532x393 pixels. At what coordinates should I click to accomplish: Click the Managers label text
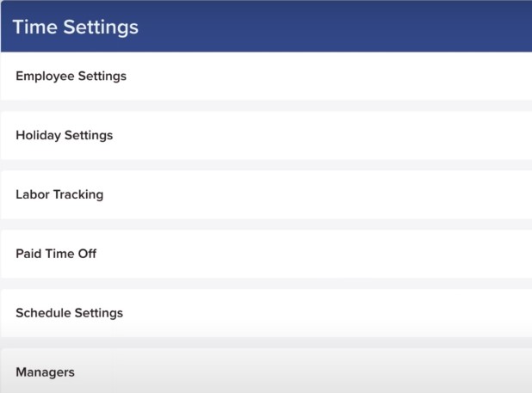(45, 372)
